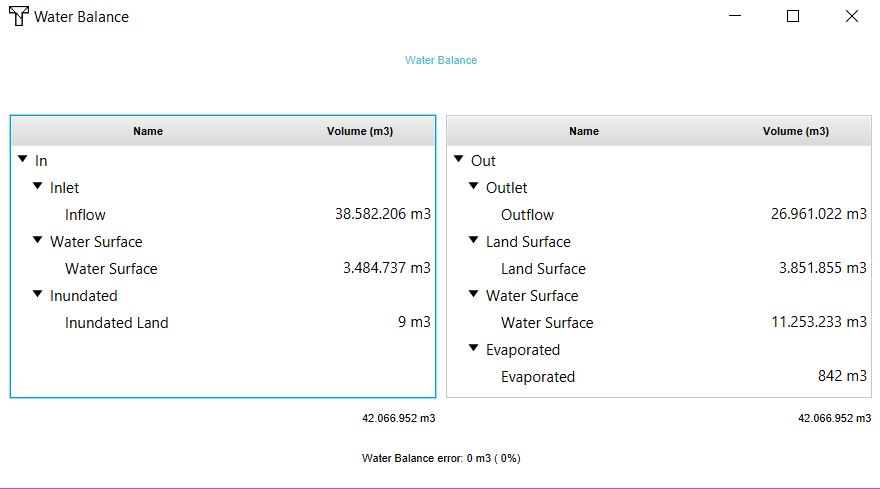Click Volume (m3) header in left table
The image size is (880, 489).
360,131
